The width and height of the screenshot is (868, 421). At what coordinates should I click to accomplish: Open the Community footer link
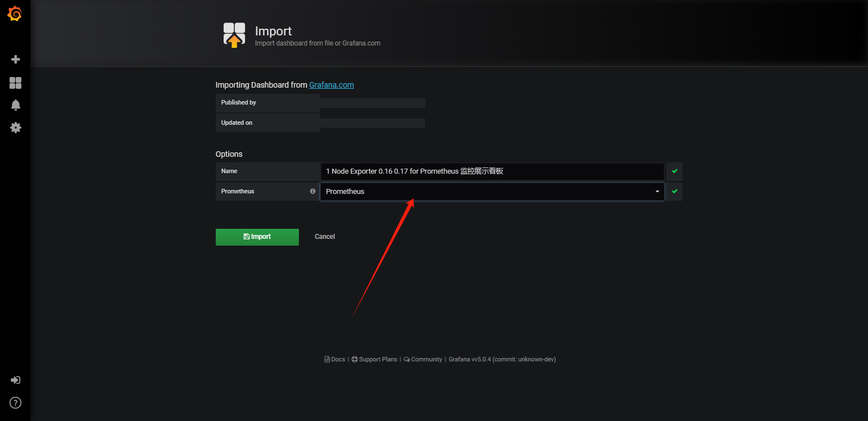coord(423,359)
